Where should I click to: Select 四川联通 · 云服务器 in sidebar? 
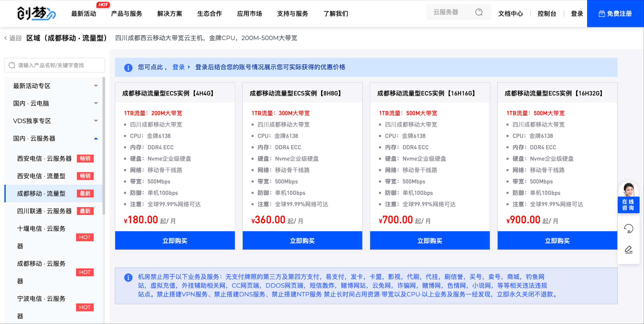pos(44,211)
